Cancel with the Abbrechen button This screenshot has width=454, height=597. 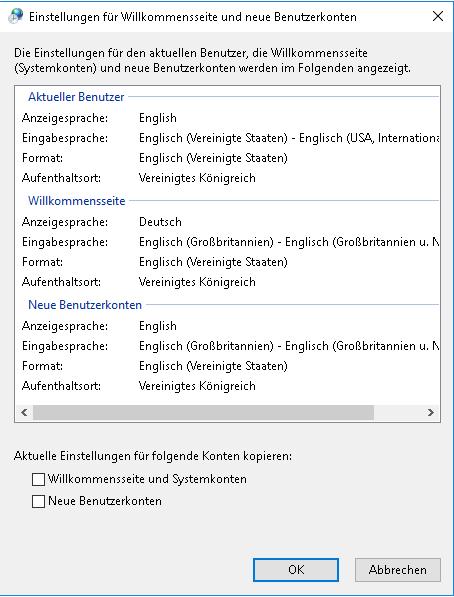click(398, 570)
